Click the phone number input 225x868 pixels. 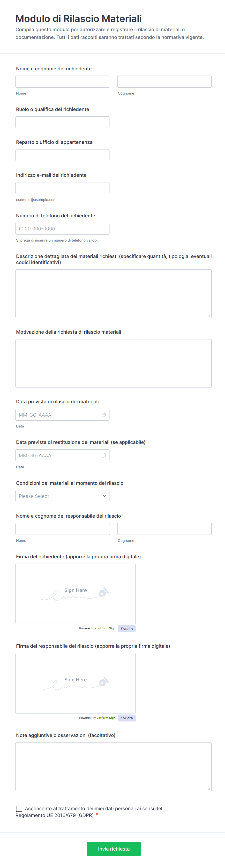click(62, 229)
